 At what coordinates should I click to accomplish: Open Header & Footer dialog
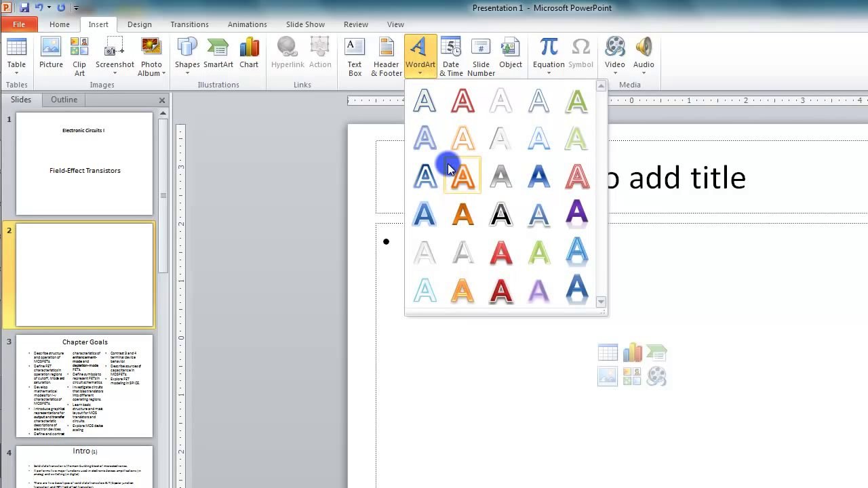point(387,57)
